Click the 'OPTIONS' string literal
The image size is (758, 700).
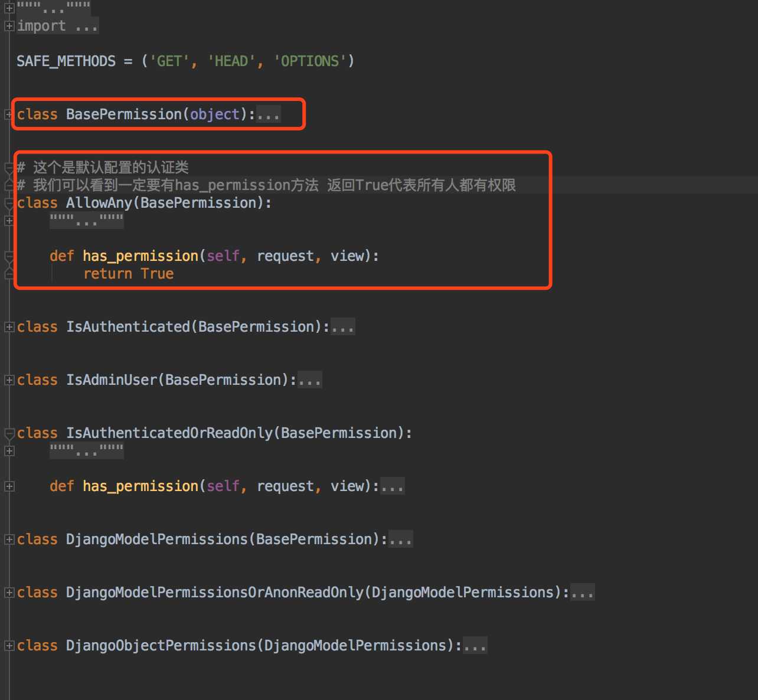pos(310,61)
